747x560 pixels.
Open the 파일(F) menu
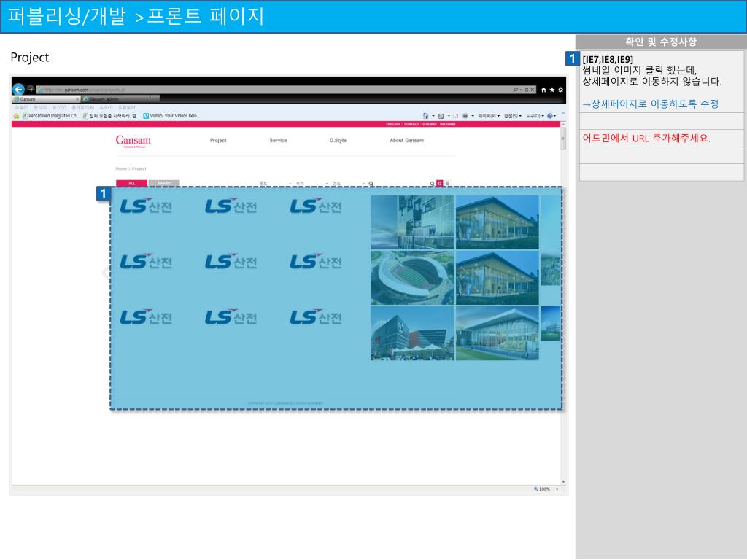point(21,108)
